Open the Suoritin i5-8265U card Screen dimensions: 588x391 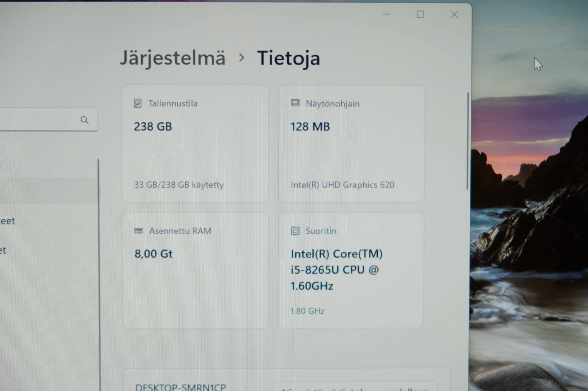[x=351, y=270]
